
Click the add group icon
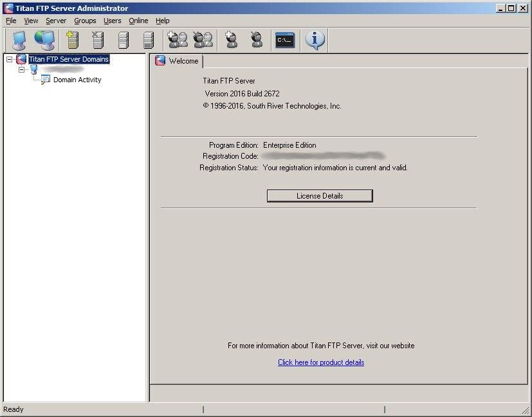coord(178,40)
